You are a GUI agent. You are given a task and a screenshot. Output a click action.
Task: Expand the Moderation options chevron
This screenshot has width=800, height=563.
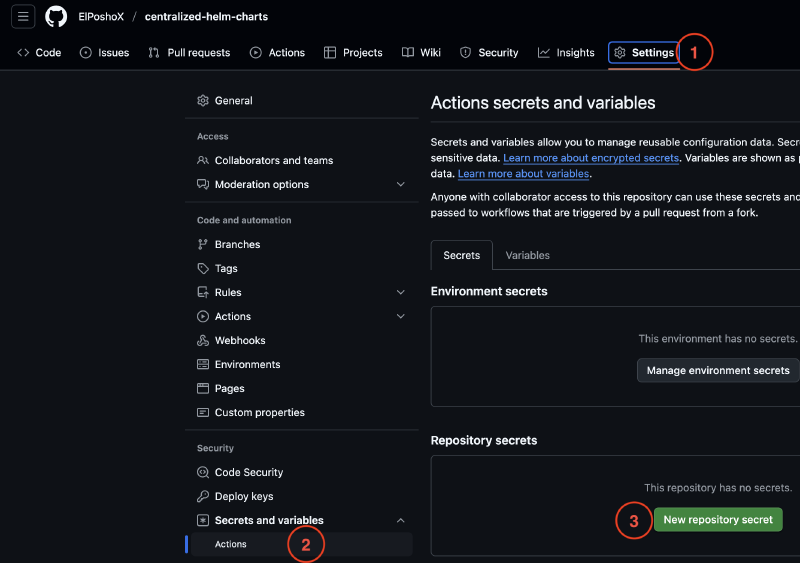tap(401, 184)
